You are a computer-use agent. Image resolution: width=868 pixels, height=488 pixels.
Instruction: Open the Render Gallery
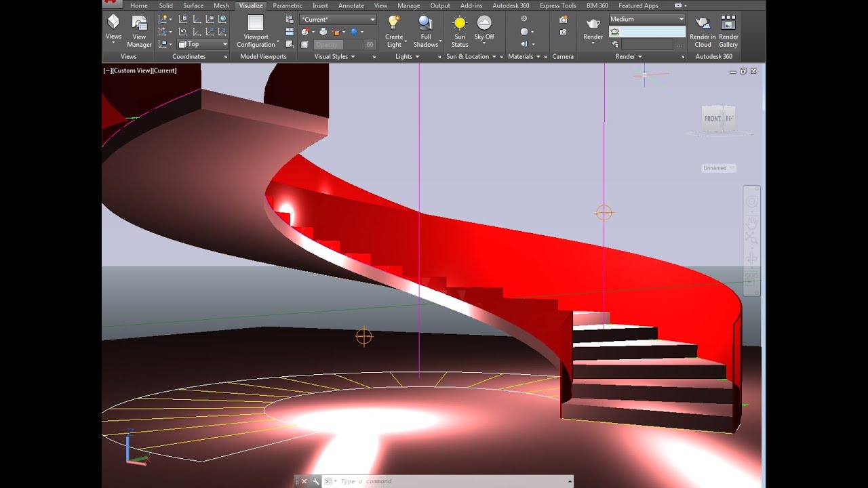728,32
